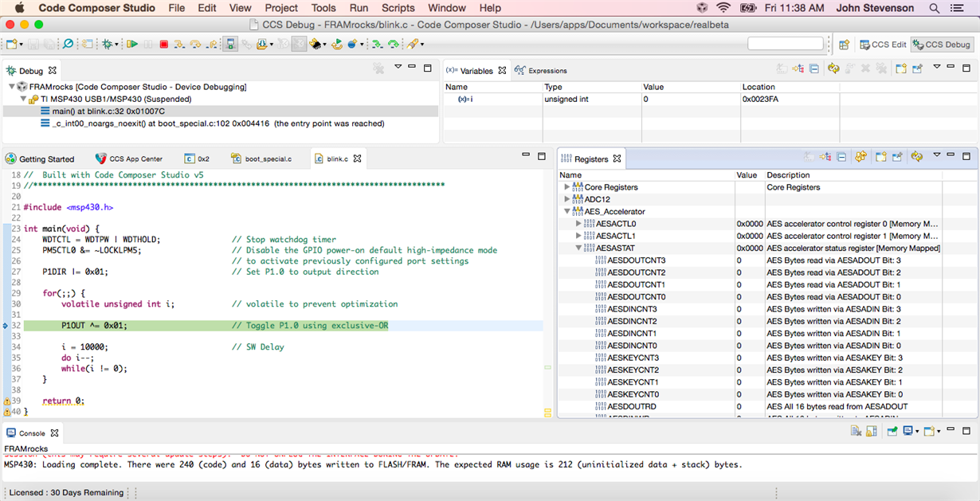Click the green bug Debug icon
Screen dimensions: 980x501
108,45
